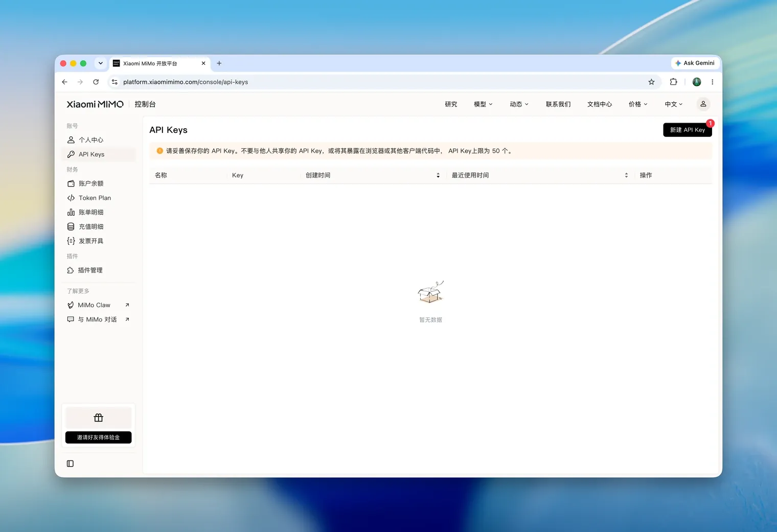Screen dimensions: 777x532
Task: Open MiMo Claw external link
Action: click(x=98, y=305)
